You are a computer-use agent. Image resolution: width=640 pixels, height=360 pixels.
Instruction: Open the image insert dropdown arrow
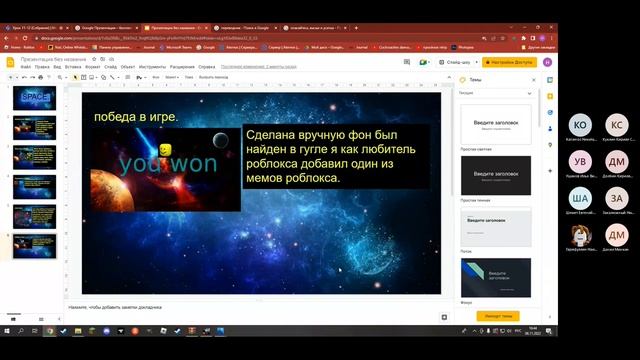pyautogui.click(x=96, y=77)
